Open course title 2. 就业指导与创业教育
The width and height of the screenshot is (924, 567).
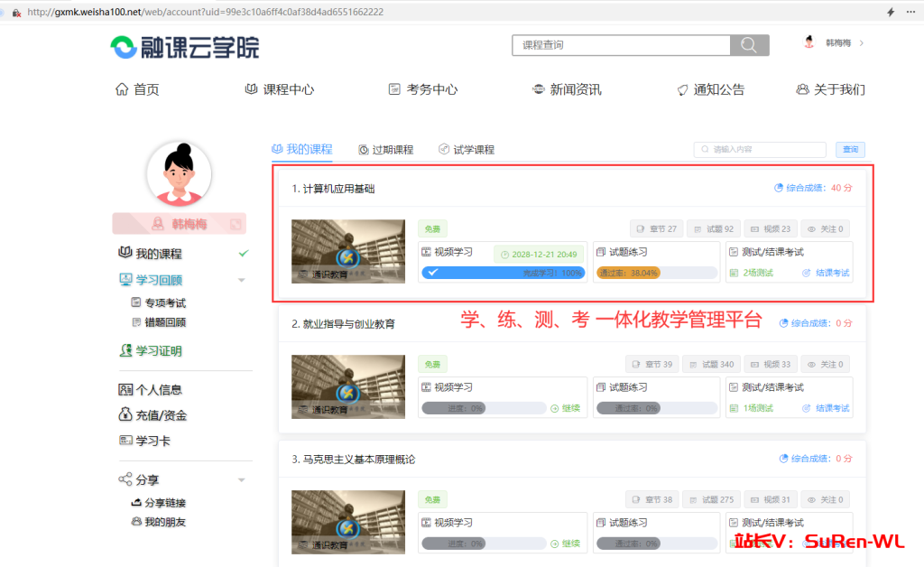pyautogui.click(x=343, y=324)
